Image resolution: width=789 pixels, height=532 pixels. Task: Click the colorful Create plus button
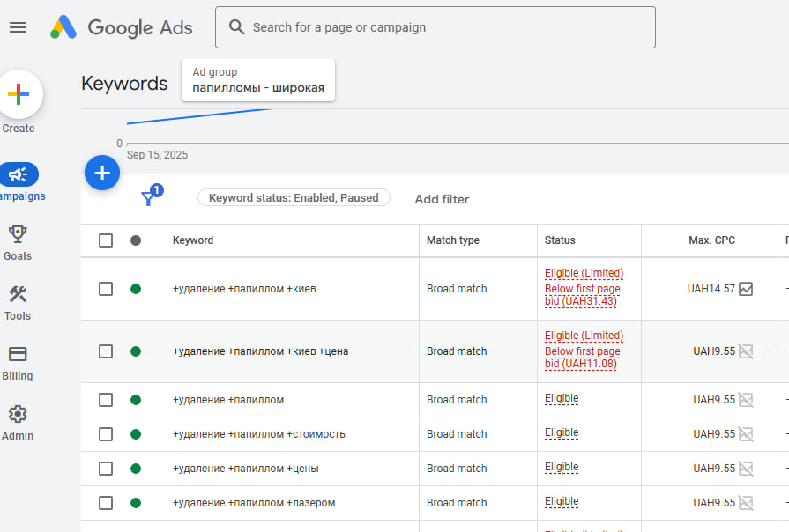pyautogui.click(x=19, y=94)
